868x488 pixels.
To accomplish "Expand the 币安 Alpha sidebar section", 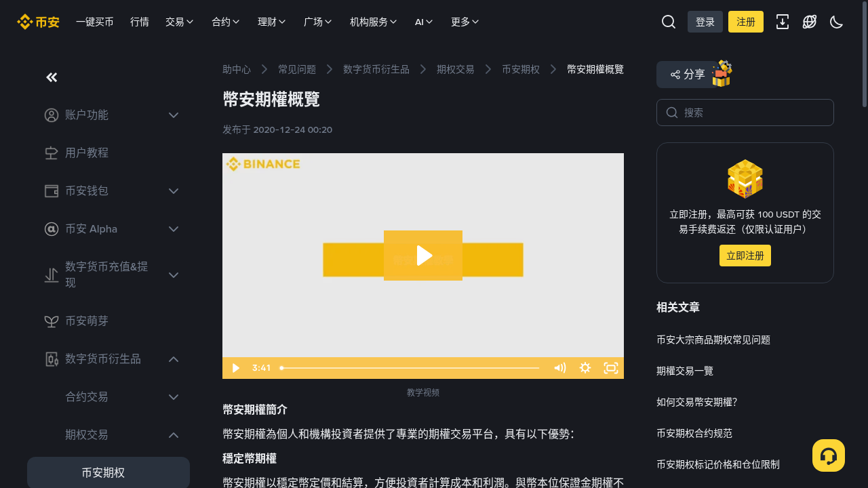I will tap(174, 229).
